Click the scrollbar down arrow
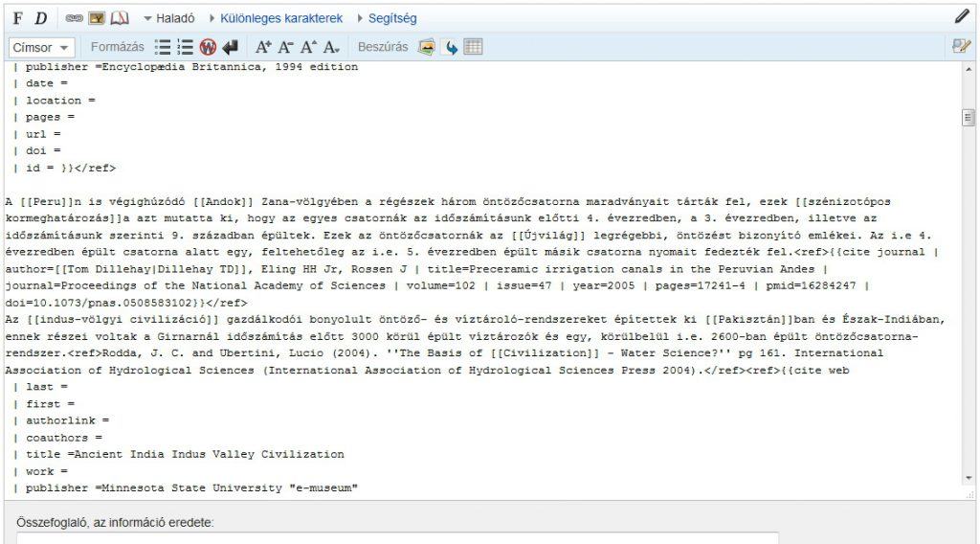 coord(969,478)
